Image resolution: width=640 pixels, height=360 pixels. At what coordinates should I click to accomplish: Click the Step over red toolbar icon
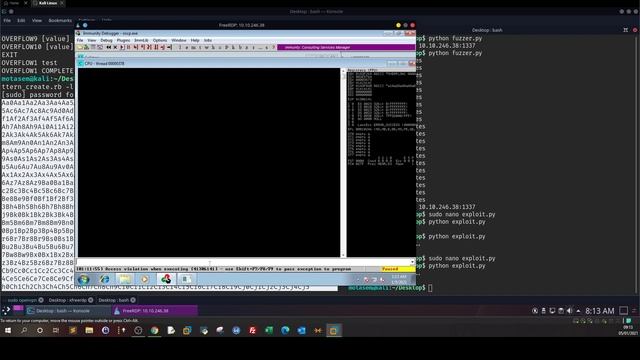coord(142,47)
